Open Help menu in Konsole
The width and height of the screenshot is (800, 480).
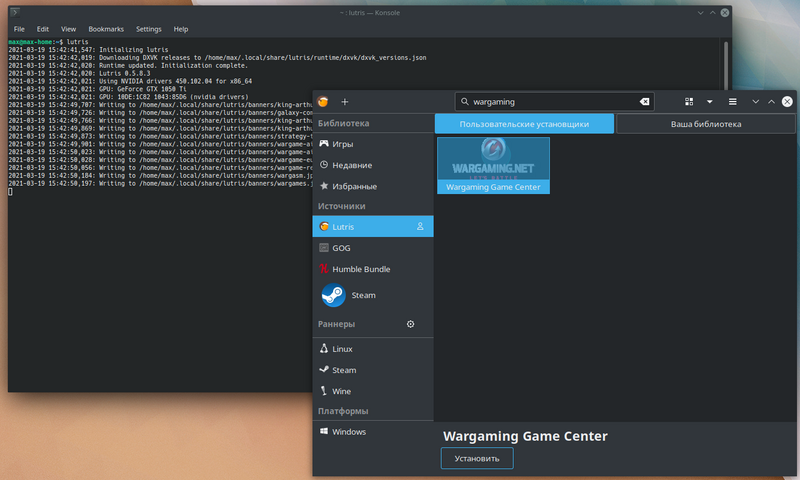[x=181, y=29]
